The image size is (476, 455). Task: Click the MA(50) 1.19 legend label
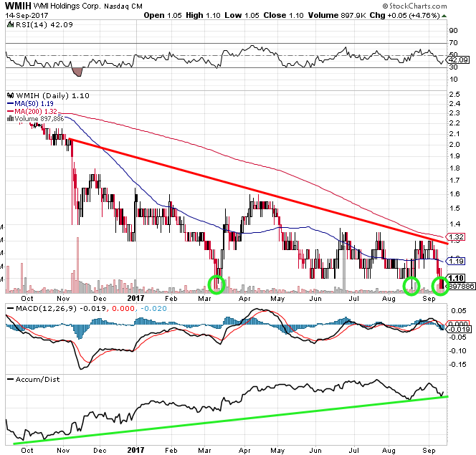(x=34, y=103)
